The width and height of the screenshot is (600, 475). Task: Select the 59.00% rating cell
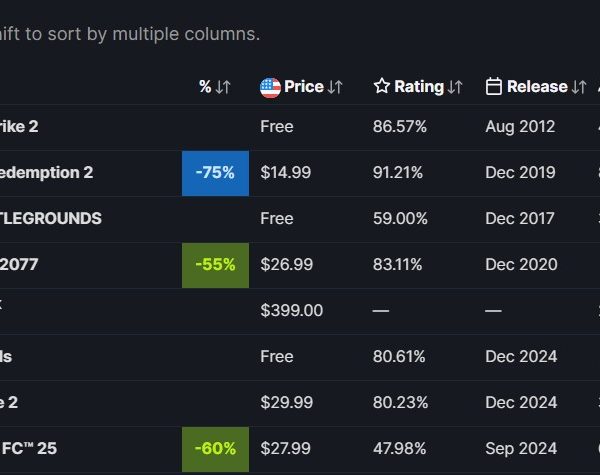tap(400, 219)
